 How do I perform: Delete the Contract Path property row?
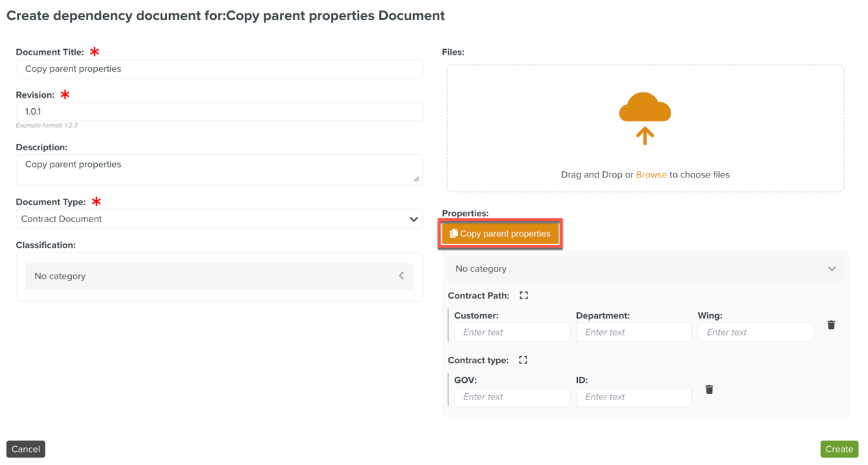tap(831, 325)
